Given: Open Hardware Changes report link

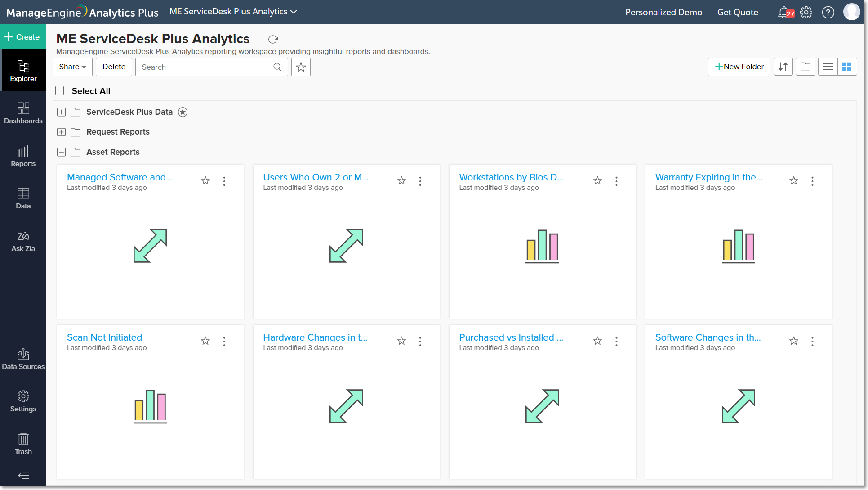Looking at the screenshot, I should point(315,337).
